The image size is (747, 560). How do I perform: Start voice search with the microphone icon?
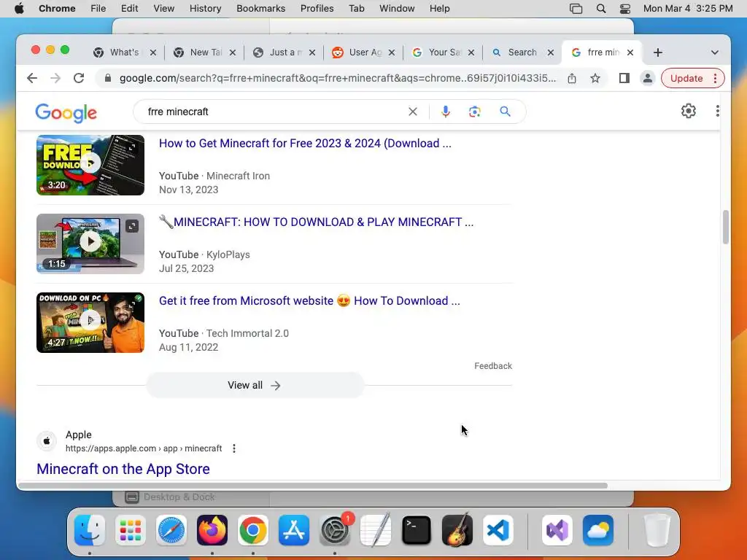446,112
